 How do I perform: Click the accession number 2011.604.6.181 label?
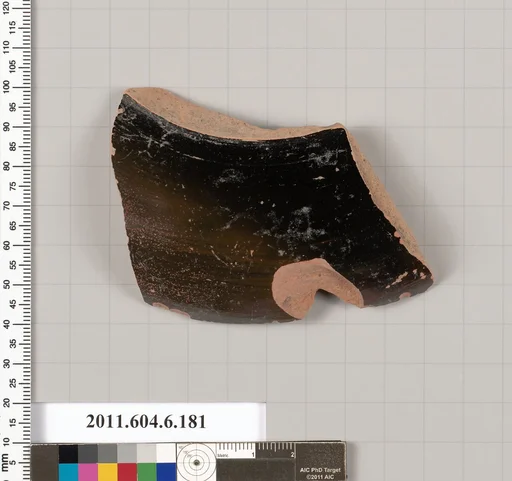tap(146, 422)
